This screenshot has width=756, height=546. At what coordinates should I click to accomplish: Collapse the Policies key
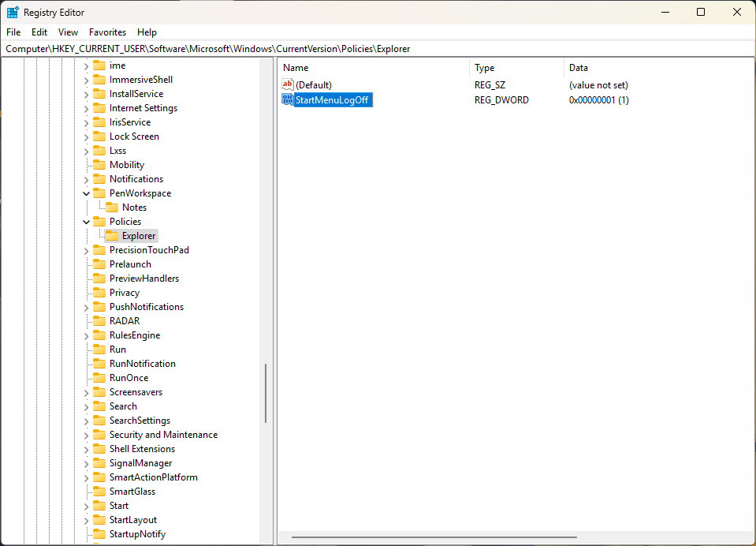coord(86,221)
